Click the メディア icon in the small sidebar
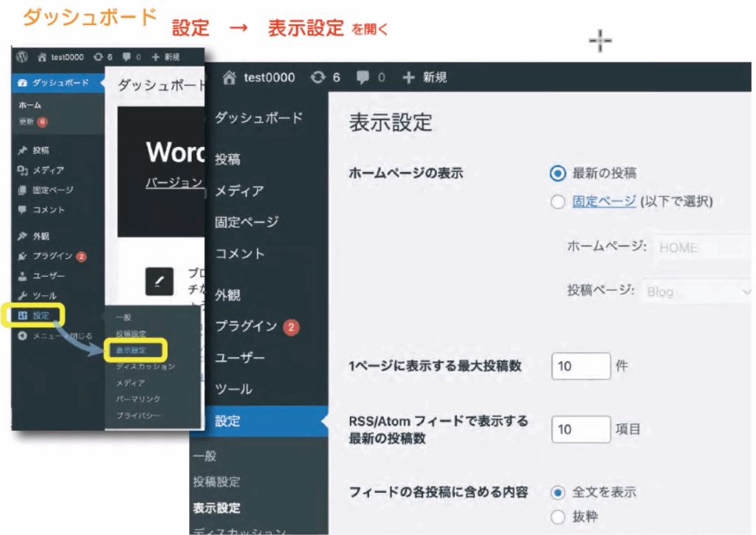This screenshot has width=756, height=535. pos(22,170)
